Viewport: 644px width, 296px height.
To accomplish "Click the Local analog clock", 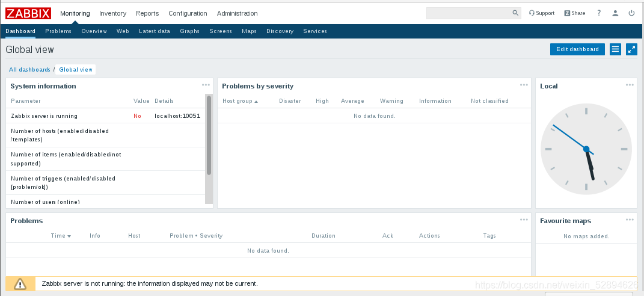I will [x=586, y=149].
